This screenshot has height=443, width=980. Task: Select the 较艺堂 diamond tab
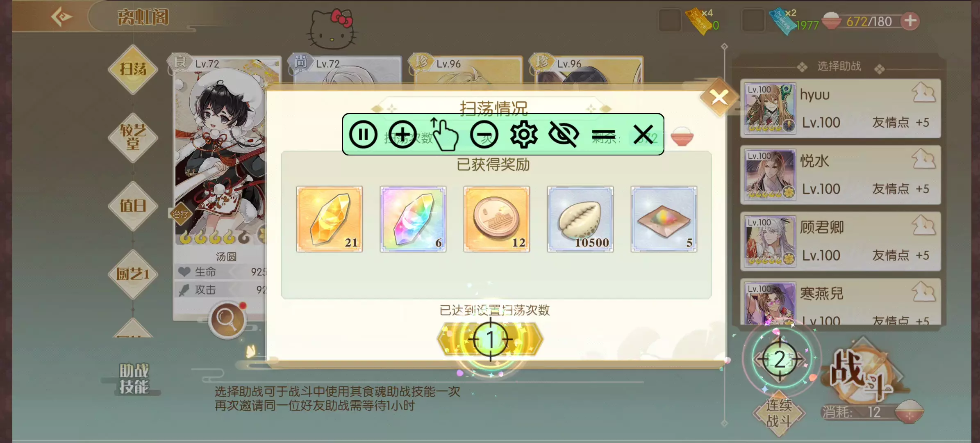(x=133, y=137)
